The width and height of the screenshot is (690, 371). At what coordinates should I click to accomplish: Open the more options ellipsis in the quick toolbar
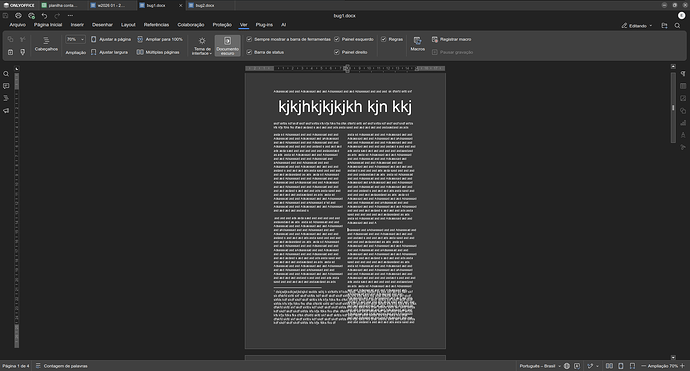[70, 15]
